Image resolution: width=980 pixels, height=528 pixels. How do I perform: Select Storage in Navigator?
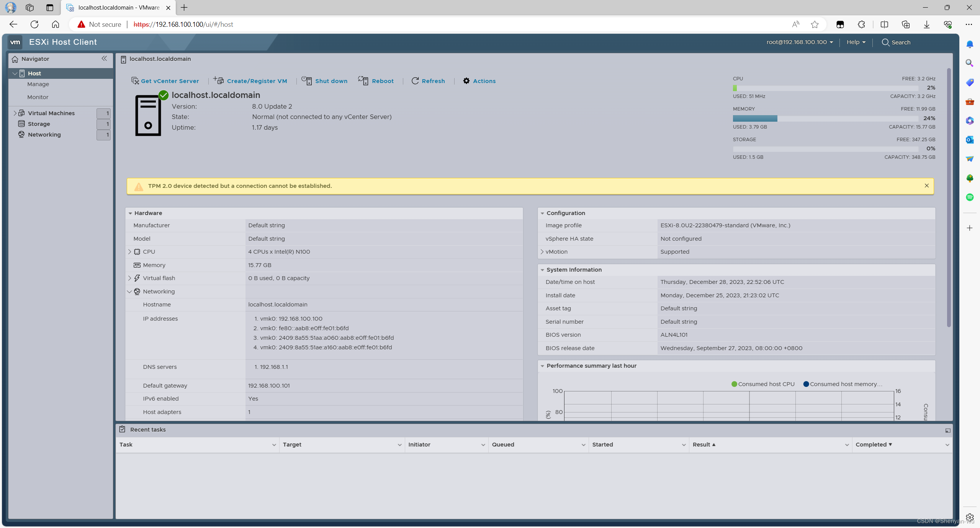39,124
